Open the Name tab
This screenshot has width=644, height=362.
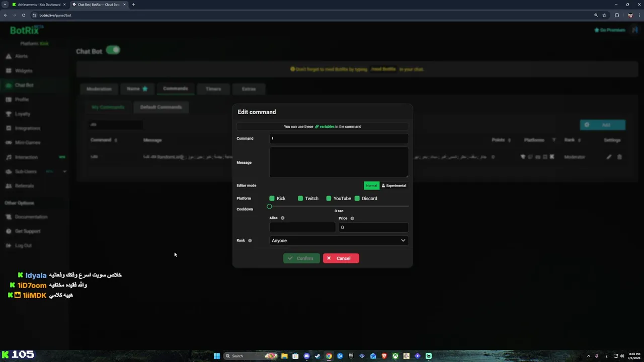(137, 89)
